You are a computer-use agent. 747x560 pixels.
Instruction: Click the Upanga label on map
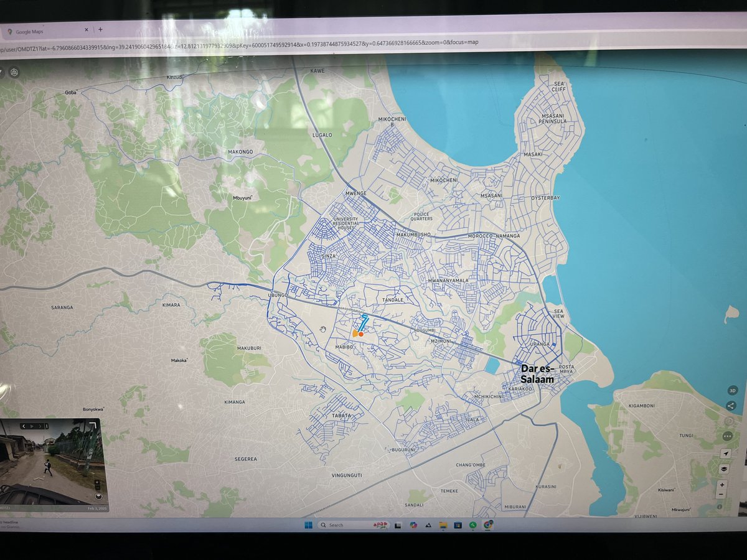pos(540,344)
